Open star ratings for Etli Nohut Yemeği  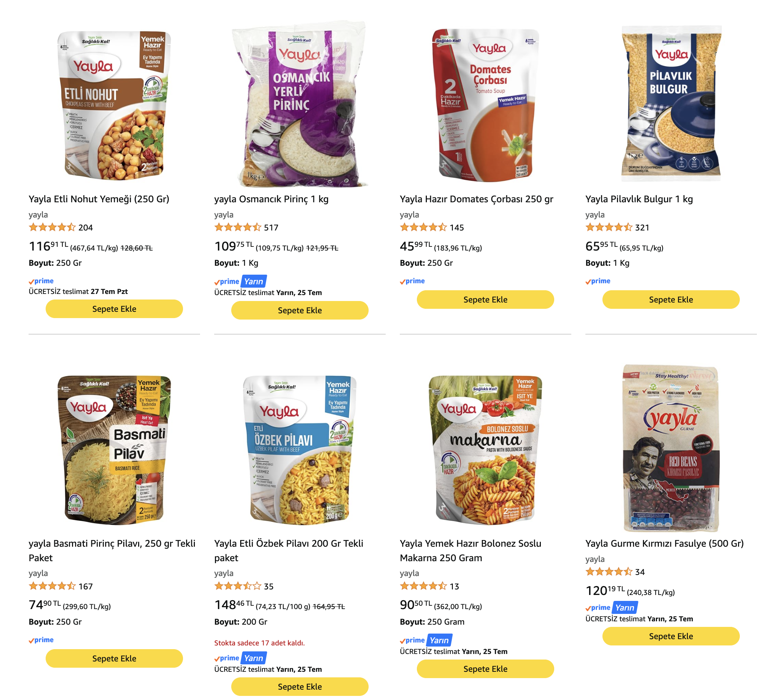tap(52, 227)
